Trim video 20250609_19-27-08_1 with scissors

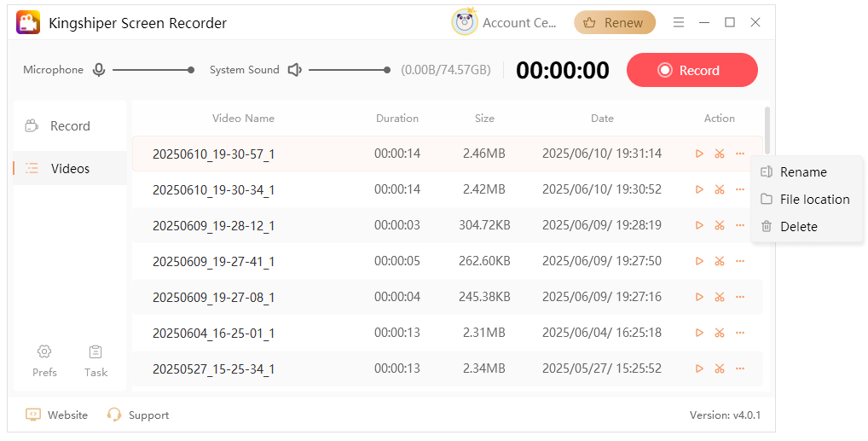click(x=719, y=297)
